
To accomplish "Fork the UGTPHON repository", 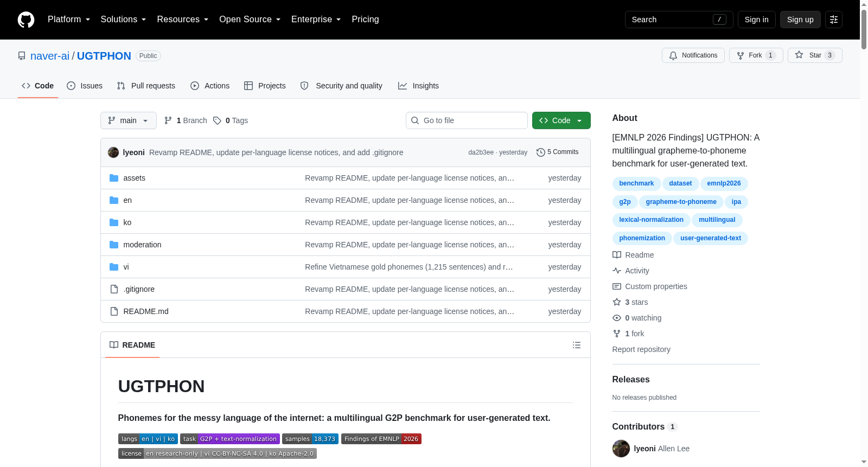I will pos(756,55).
